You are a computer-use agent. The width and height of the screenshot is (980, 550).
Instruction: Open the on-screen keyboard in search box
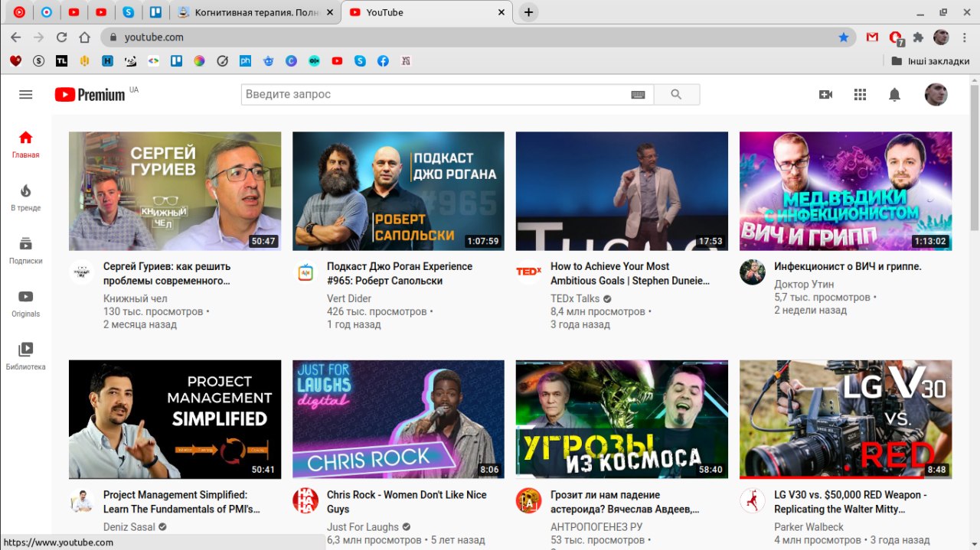click(x=638, y=94)
